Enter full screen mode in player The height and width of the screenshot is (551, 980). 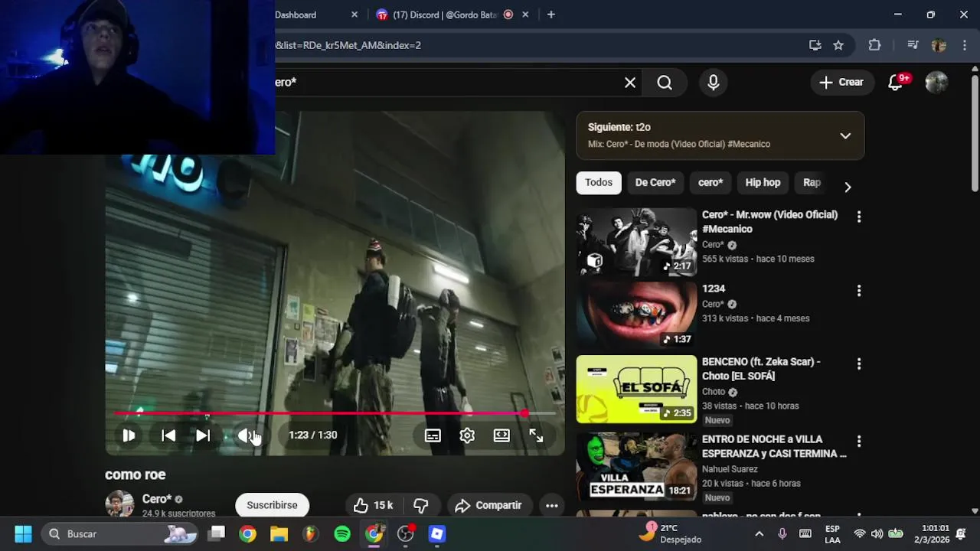coord(536,435)
